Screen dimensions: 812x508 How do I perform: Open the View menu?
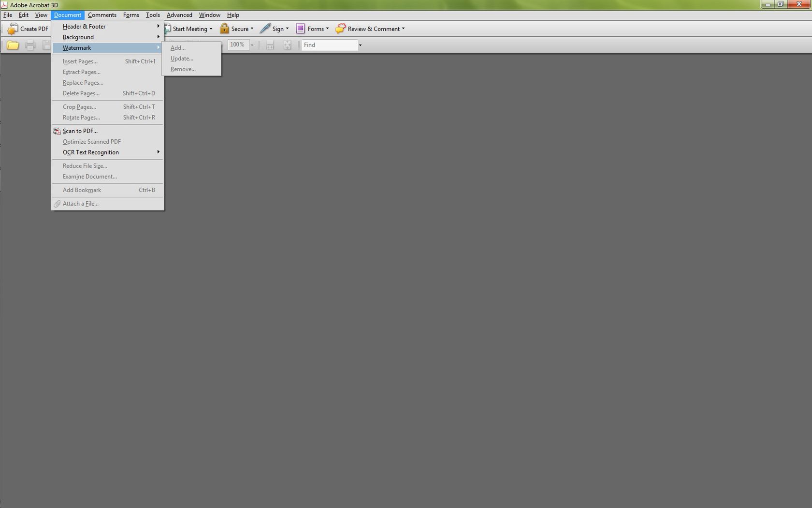click(41, 15)
